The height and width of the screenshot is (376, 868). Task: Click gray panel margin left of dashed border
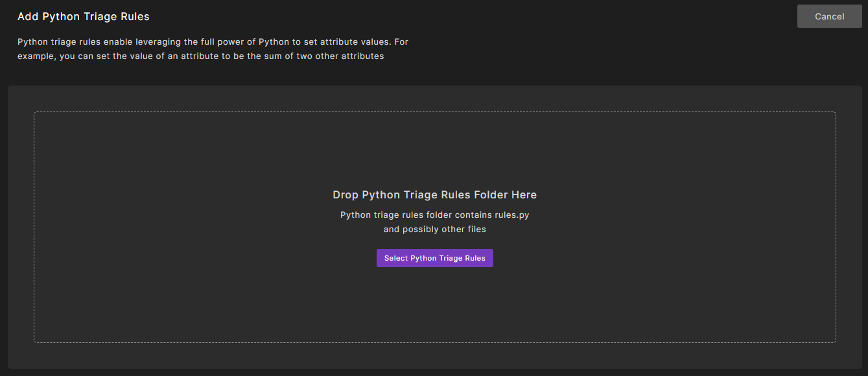tap(21, 227)
